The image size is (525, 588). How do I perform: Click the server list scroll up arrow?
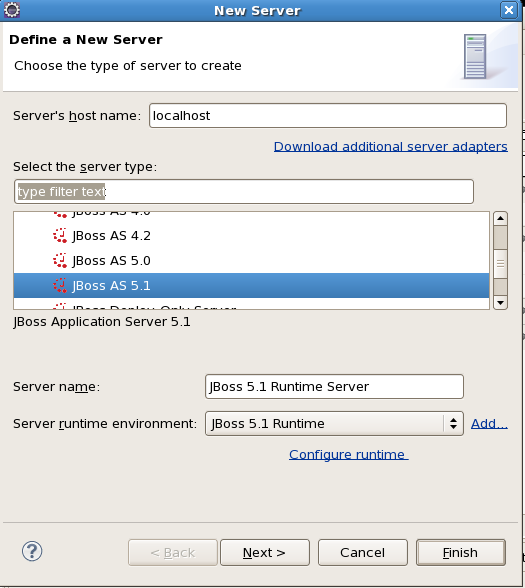[x=500, y=218]
